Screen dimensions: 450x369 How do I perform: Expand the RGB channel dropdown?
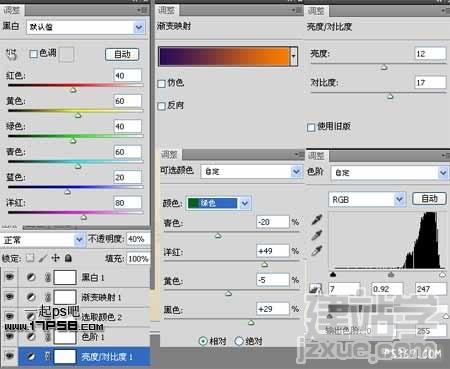367,200
